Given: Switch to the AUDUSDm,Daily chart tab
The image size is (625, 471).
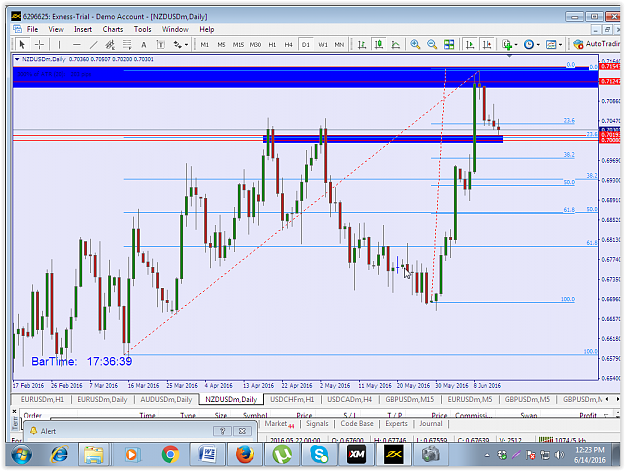Looking at the screenshot, I should point(166,399).
